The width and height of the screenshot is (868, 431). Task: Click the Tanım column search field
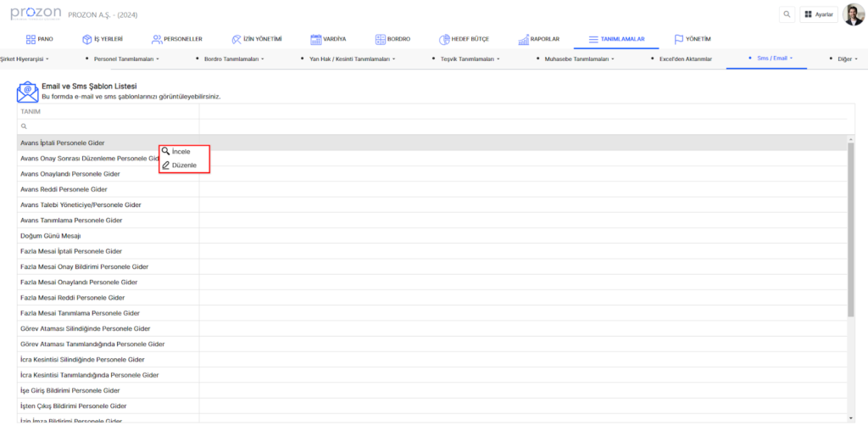pyautogui.click(x=110, y=126)
